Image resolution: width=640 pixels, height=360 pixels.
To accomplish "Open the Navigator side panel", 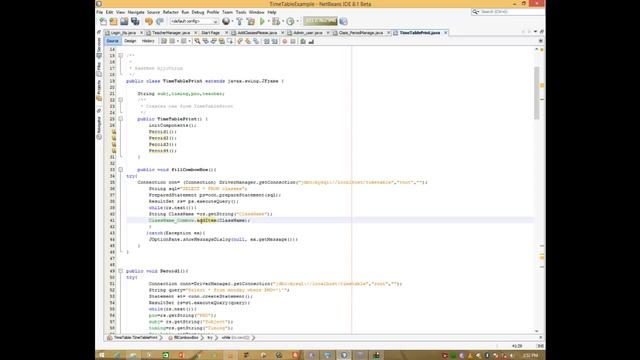I will click(x=99, y=128).
